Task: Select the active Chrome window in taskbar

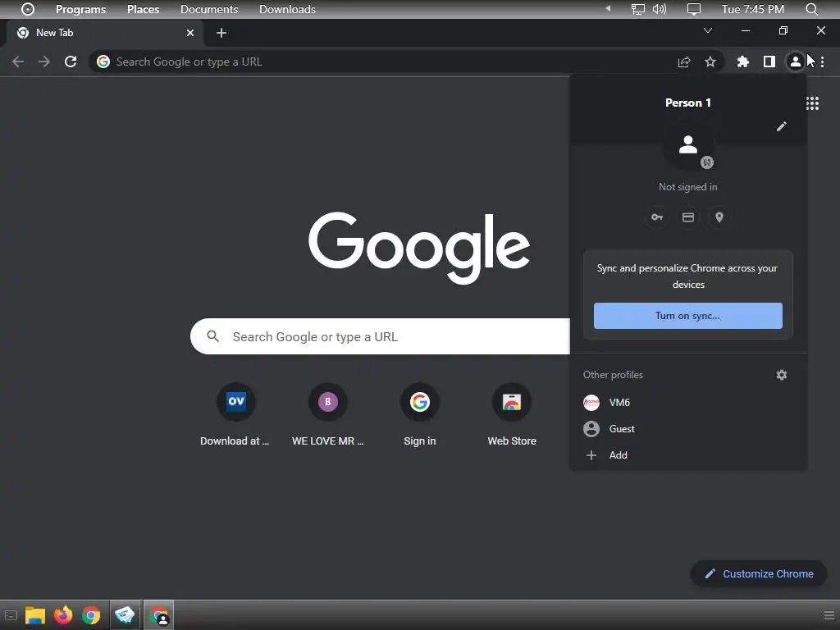Action: point(158,615)
